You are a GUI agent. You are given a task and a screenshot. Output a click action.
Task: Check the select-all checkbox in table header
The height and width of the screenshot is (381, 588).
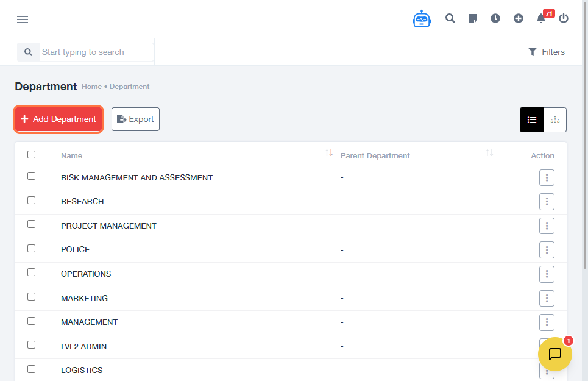click(x=32, y=155)
